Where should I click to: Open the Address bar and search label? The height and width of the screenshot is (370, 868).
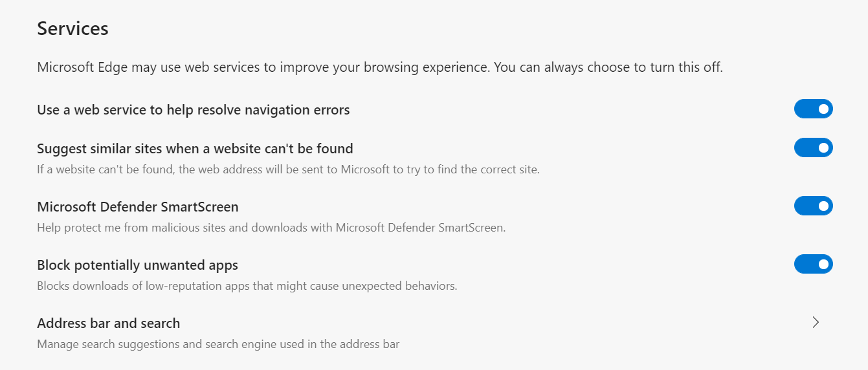109,323
